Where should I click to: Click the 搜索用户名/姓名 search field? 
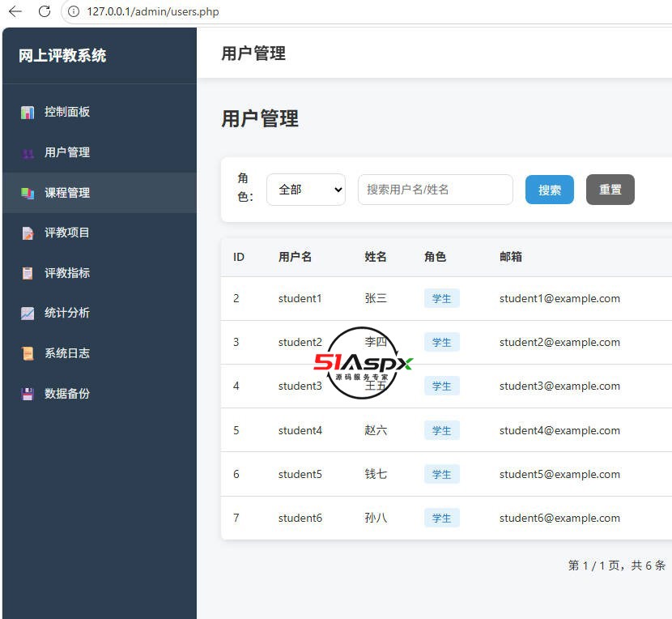[436, 190]
